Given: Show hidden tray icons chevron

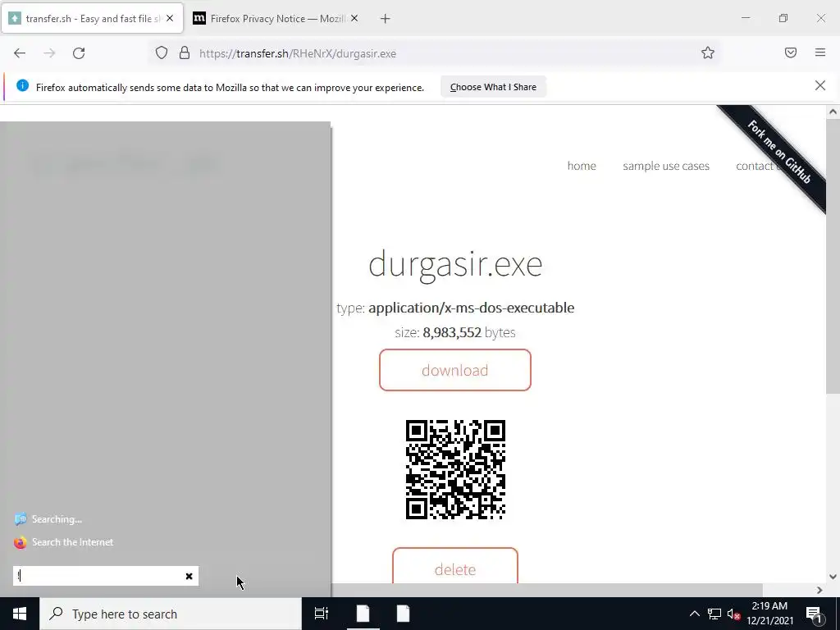Looking at the screenshot, I should pos(694,614).
